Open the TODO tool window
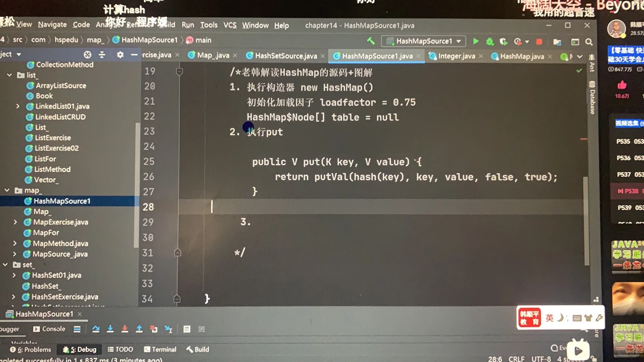Screen dimensions: 644x362 click(120, 349)
